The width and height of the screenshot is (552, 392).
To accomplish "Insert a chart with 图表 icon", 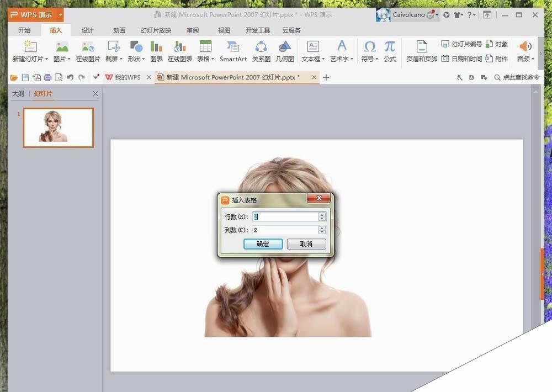I will 156,48.
